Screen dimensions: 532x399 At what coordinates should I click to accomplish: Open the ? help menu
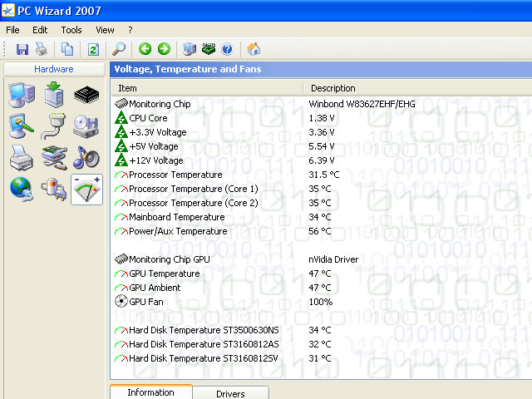[131, 30]
